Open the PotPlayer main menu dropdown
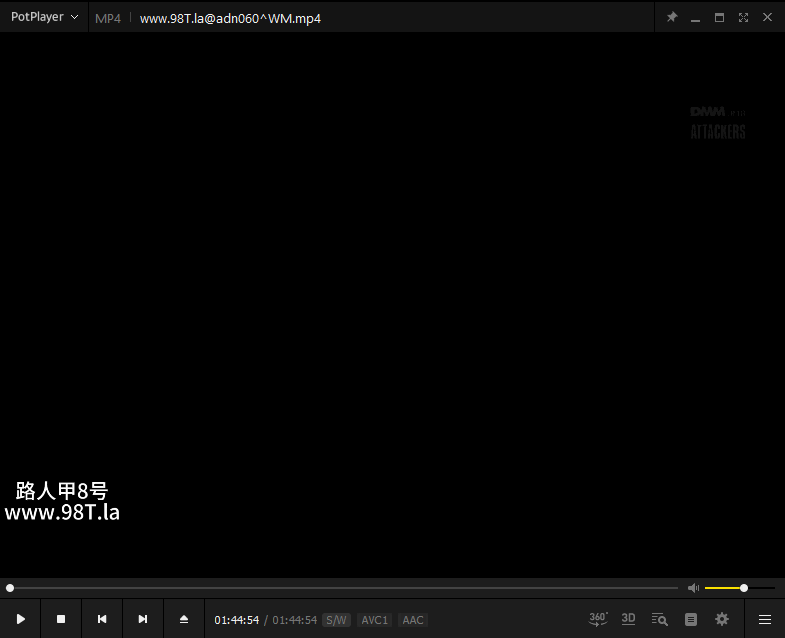The image size is (785, 638). click(44, 17)
